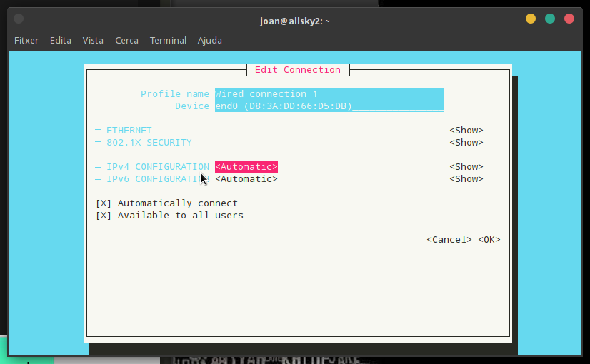This screenshot has width=590, height=364.
Task: Click the red close window button
Action: click(x=569, y=19)
